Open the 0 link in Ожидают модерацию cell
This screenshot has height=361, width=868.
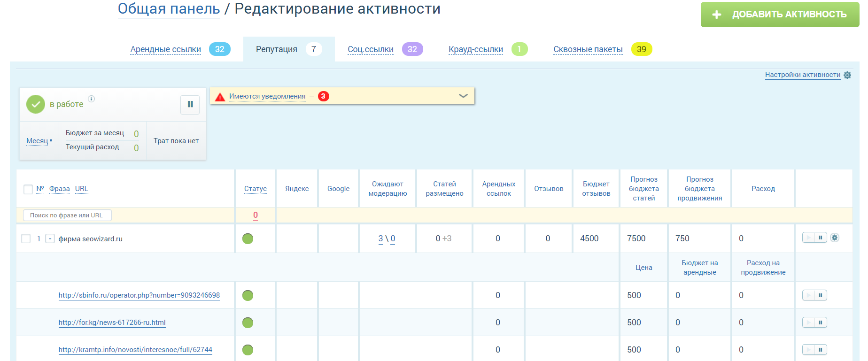(x=393, y=238)
